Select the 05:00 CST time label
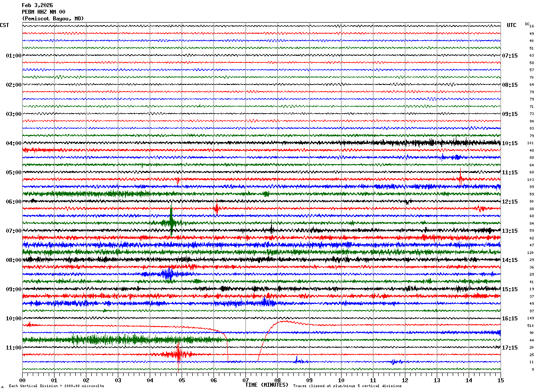The image size is (536, 392). click(x=14, y=173)
